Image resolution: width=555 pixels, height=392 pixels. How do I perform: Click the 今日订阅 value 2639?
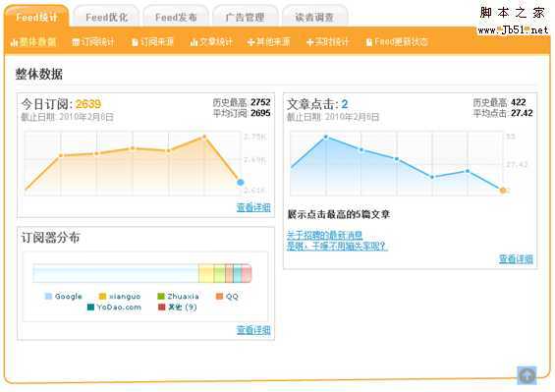pyautogui.click(x=88, y=104)
